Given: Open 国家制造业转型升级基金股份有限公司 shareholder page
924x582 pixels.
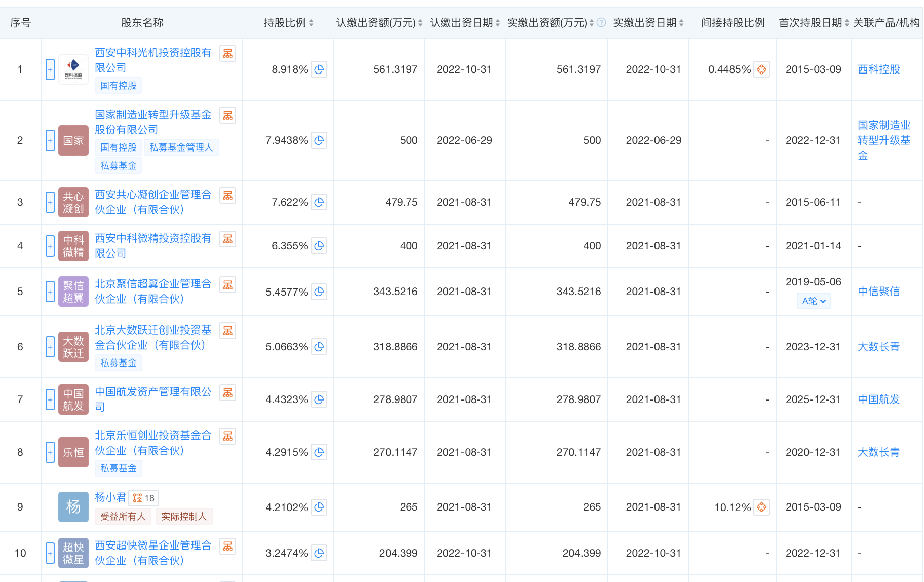Looking at the screenshot, I should (x=153, y=122).
